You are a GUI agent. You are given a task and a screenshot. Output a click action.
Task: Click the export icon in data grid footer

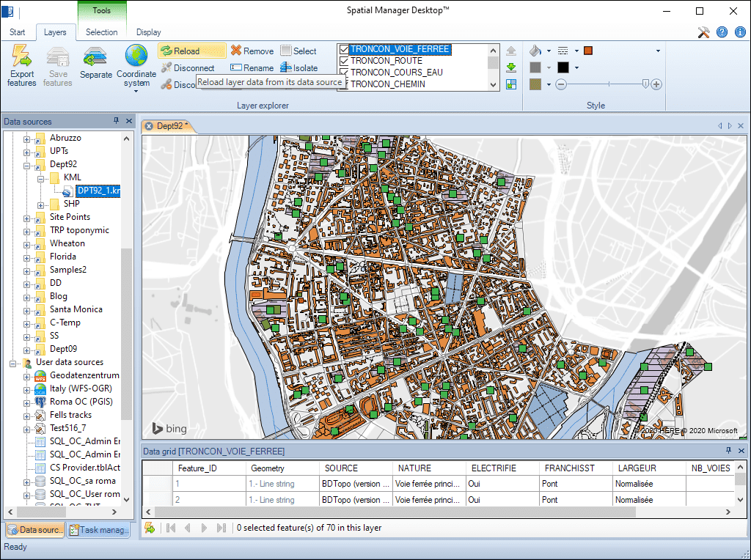click(150, 528)
